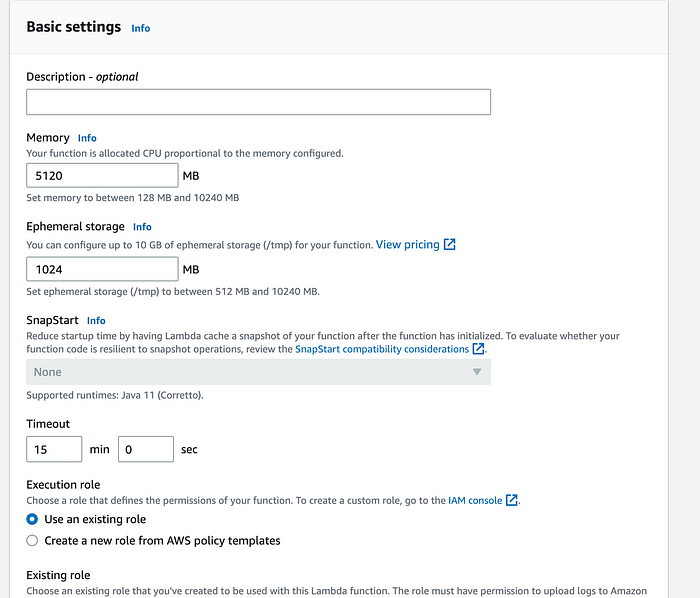Select Create a new role from AWS policy templates
The width and height of the screenshot is (700, 598).
pyautogui.click(x=32, y=540)
